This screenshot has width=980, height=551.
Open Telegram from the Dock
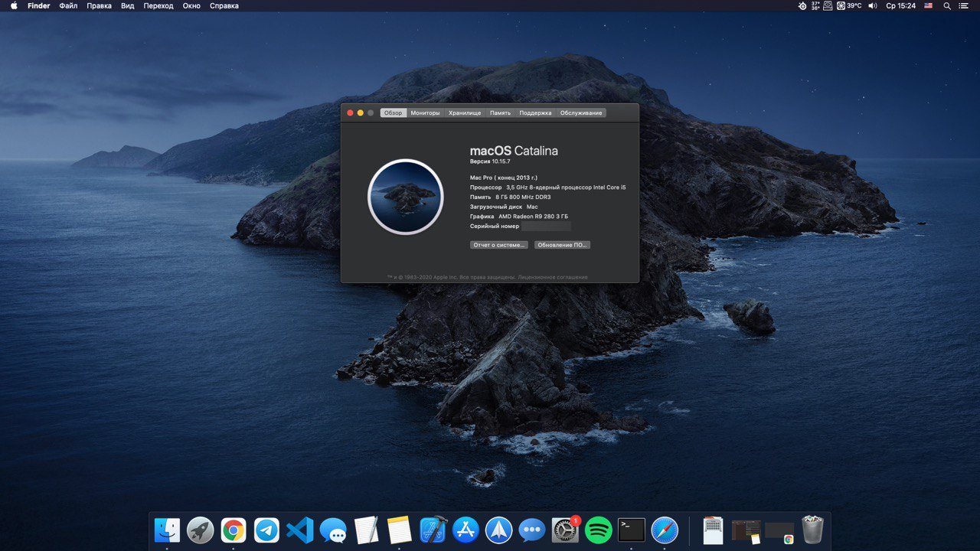(x=266, y=530)
